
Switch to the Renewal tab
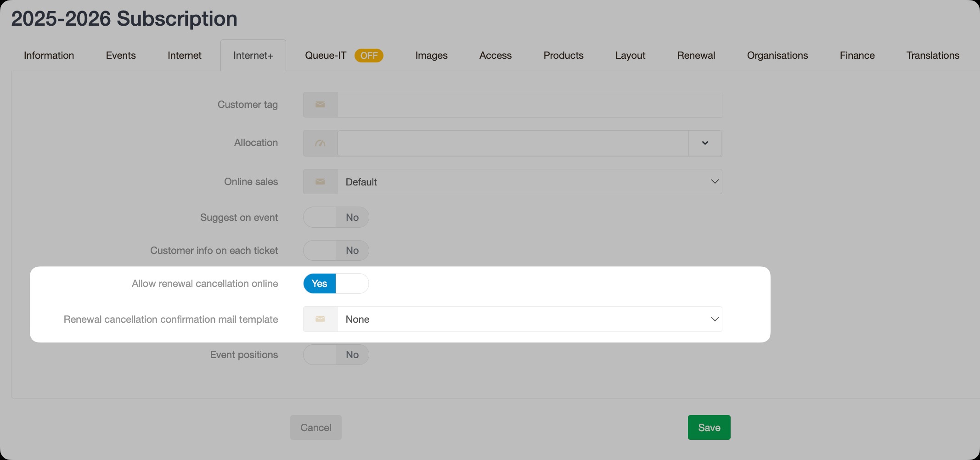point(696,56)
